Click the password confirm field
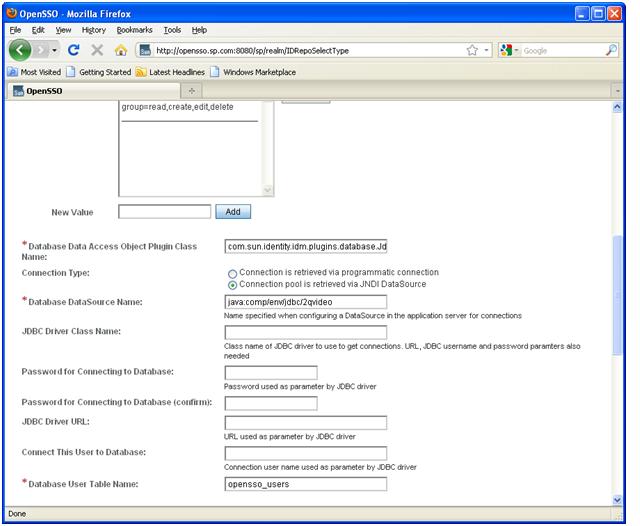Viewport: 640px width, 526px height. coord(271,403)
